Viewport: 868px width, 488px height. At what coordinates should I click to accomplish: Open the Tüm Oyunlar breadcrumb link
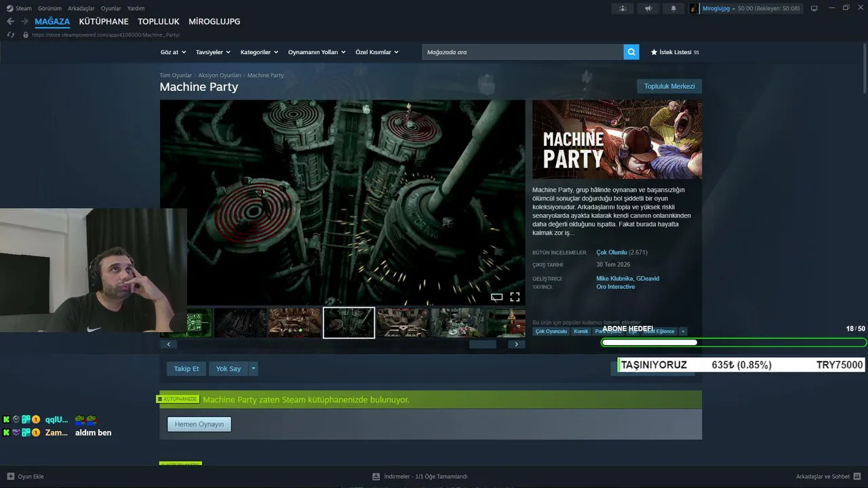click(x=176, y=75)
